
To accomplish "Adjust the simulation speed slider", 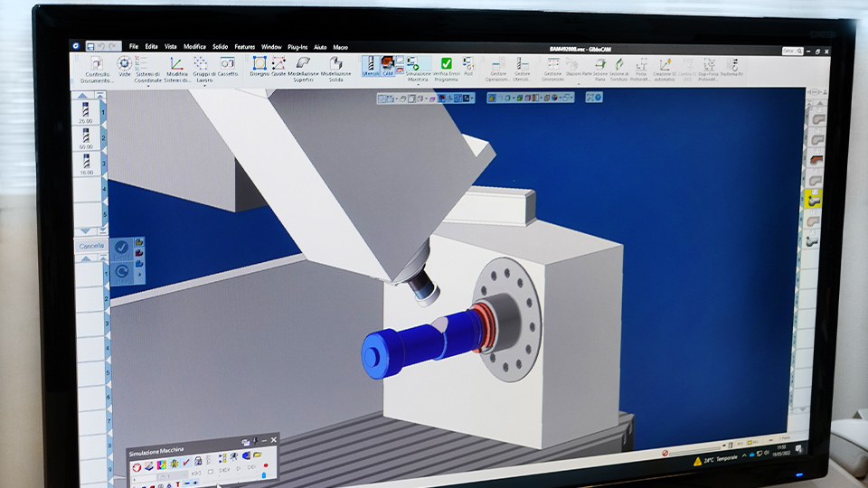I will point(696,450).
